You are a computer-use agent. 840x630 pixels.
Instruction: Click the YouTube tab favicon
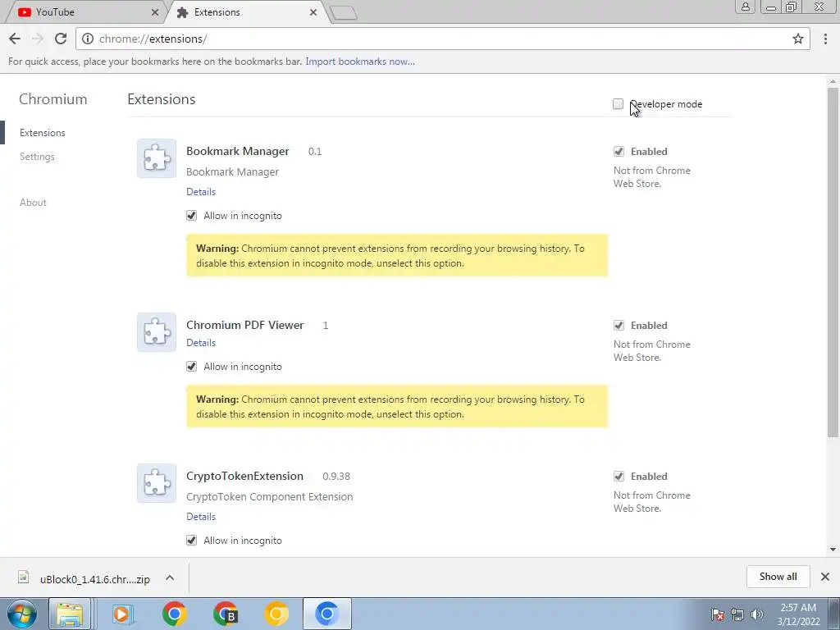click(x=24, y=11)
